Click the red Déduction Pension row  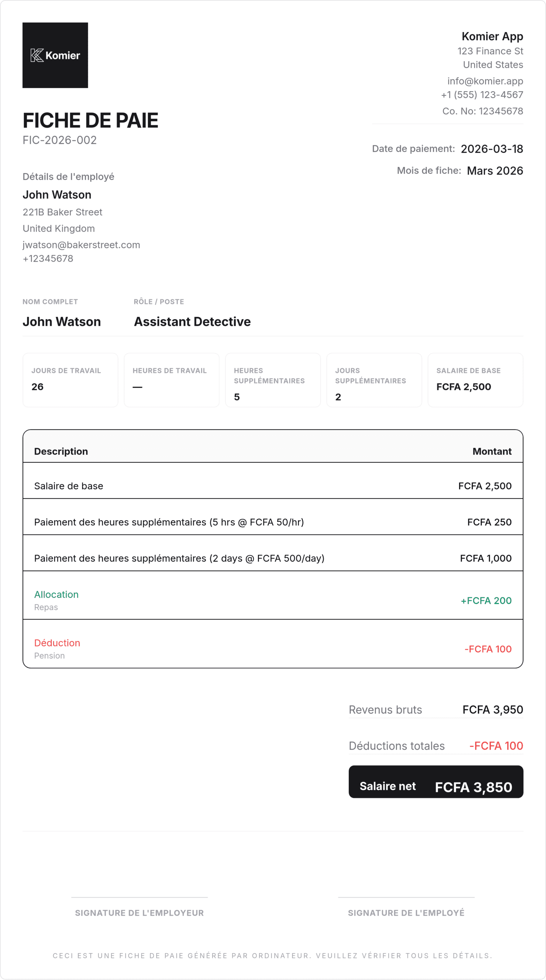(x=273, y=648)
